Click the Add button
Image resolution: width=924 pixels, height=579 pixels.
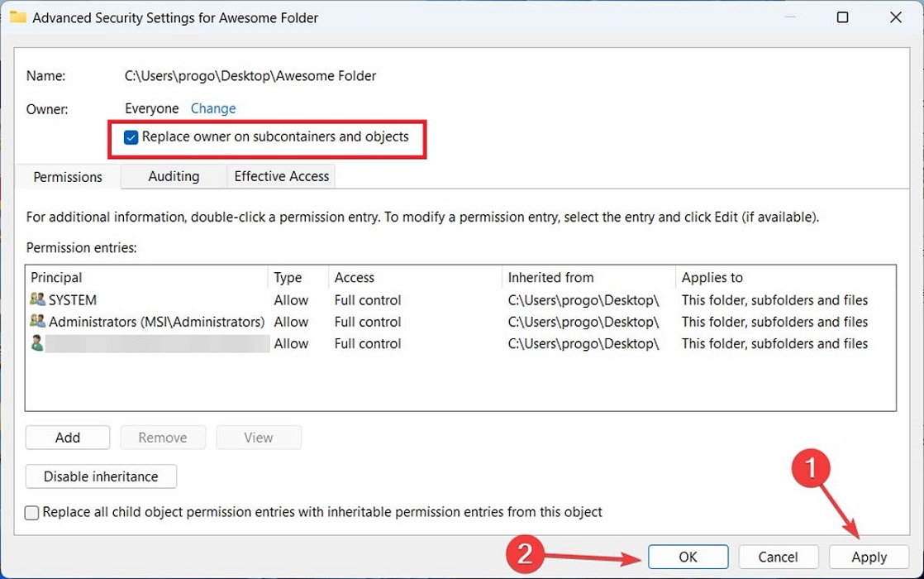click(x=67, y=437)
